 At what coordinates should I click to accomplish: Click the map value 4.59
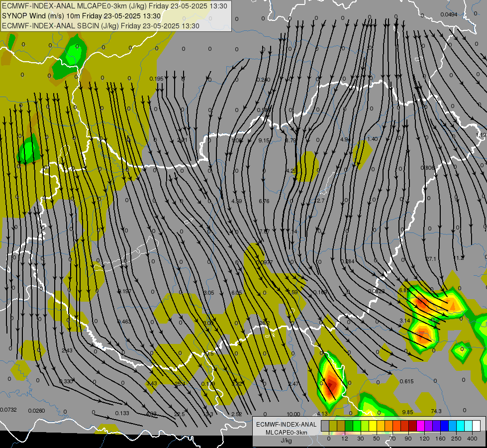[237, 201]
